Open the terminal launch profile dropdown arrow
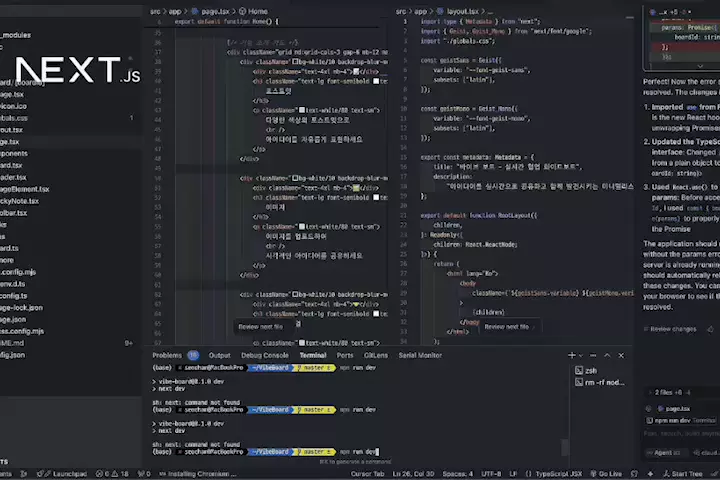Screen dimensions: 720x480 (580, 356)
